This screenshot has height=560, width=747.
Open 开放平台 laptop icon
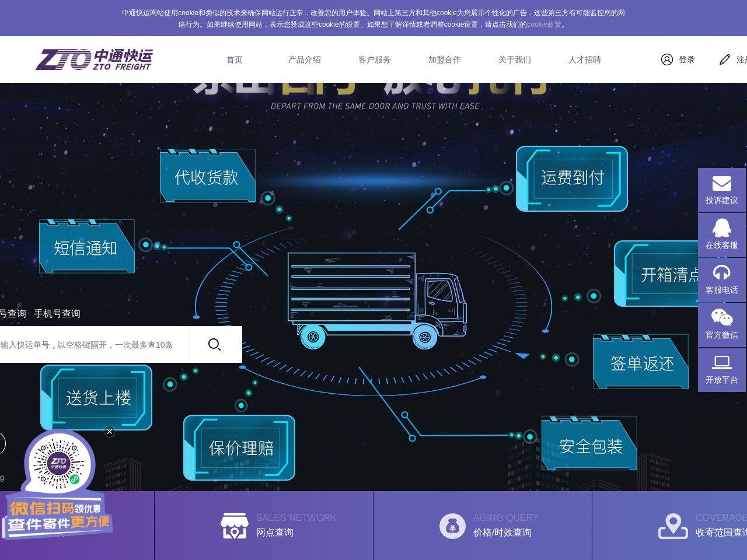721,363
